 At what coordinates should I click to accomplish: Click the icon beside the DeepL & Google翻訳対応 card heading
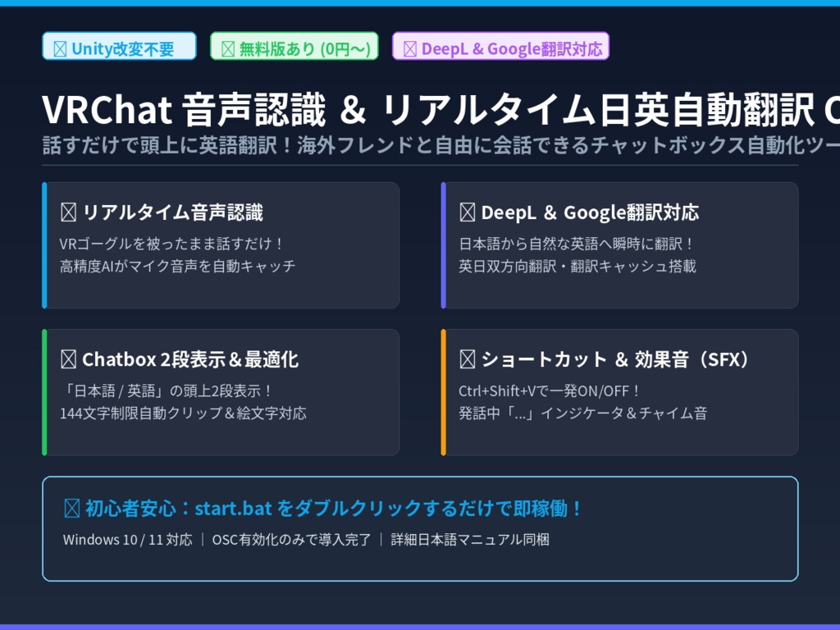(467, 212)
